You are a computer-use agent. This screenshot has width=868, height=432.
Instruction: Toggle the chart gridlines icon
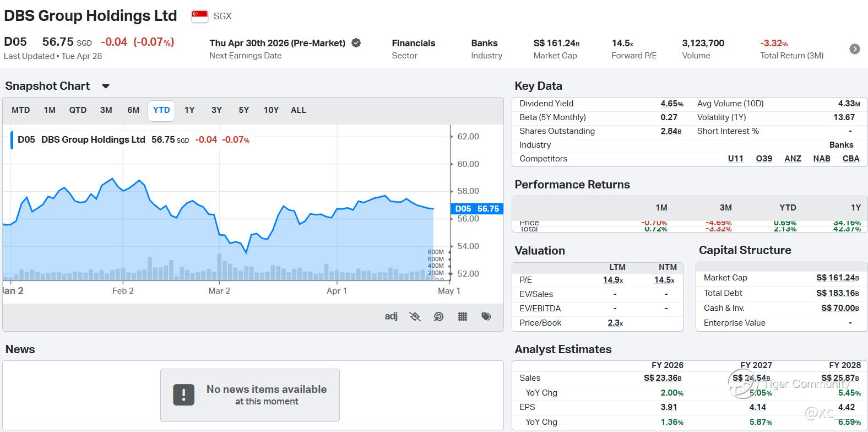(x=463, y=316)
